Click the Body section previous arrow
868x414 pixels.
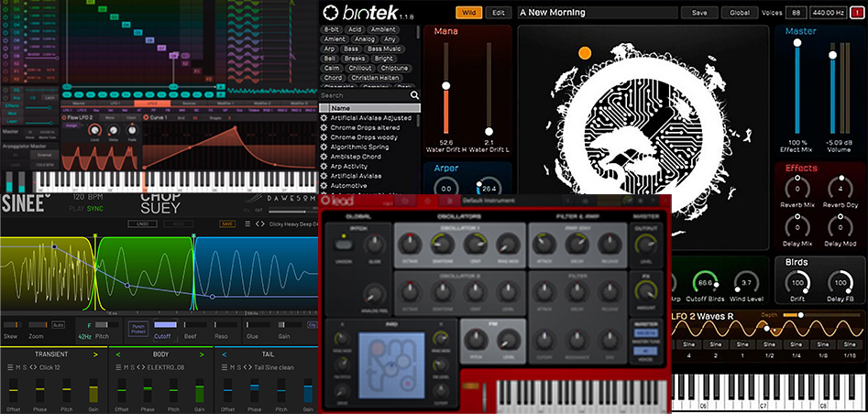click(118, 354)
